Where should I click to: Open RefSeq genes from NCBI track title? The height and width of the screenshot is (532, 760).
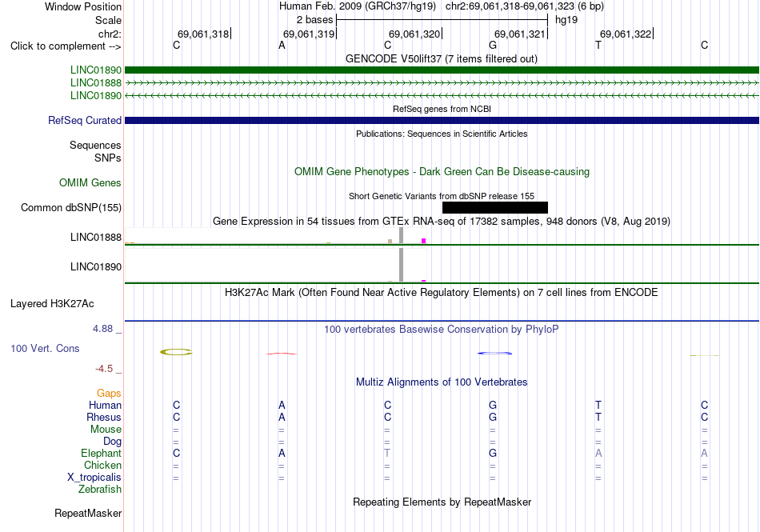coord(442,109)
